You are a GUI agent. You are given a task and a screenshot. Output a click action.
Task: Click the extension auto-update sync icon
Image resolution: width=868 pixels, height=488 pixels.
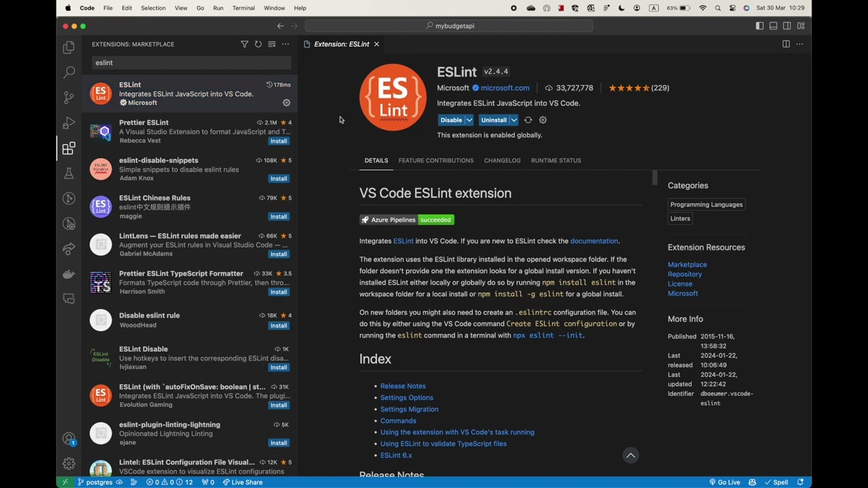[x=528, y=120]
